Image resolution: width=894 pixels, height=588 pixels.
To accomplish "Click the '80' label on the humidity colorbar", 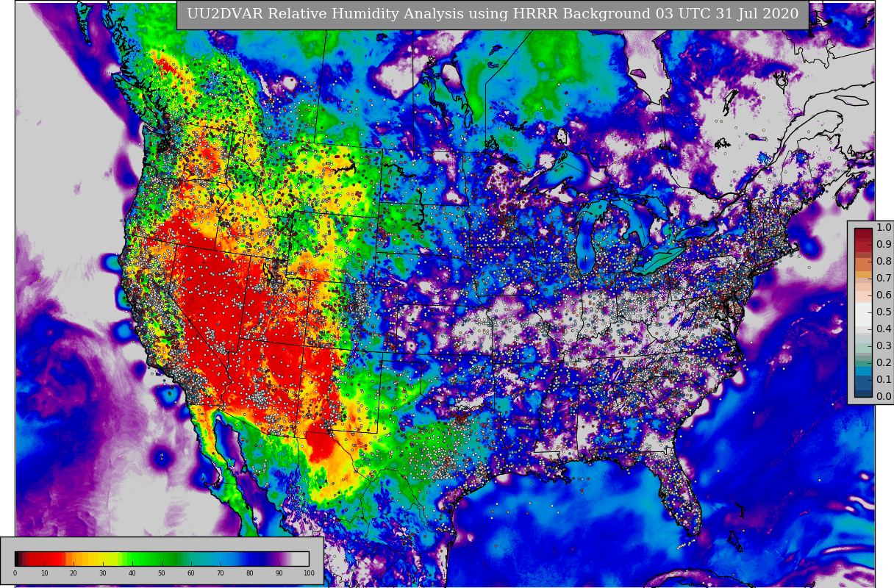I will click(x=250, y=573).
